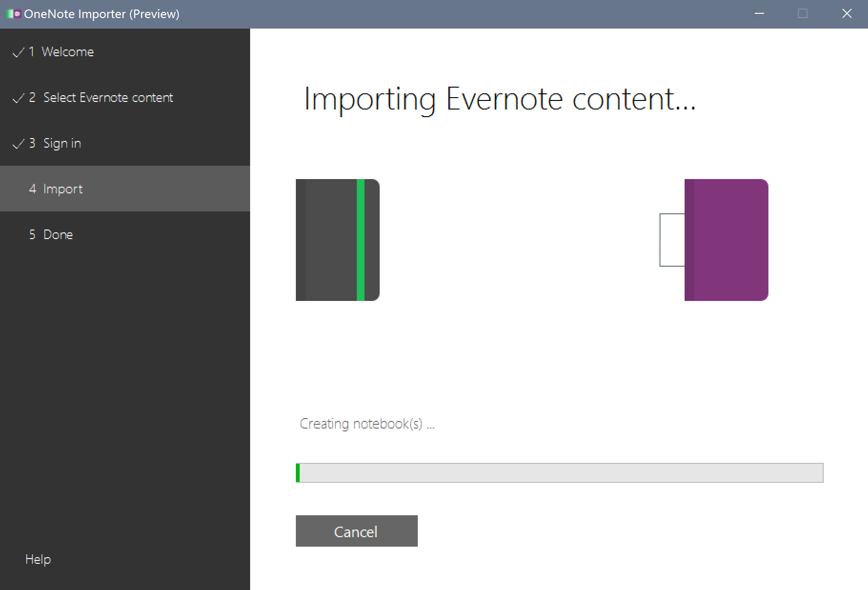Image resolution: width=868 pixels, height=590 pixels.
Task: Click the 'OneNote Importer (Preview)' window title
Action: (x=101, y=14)
